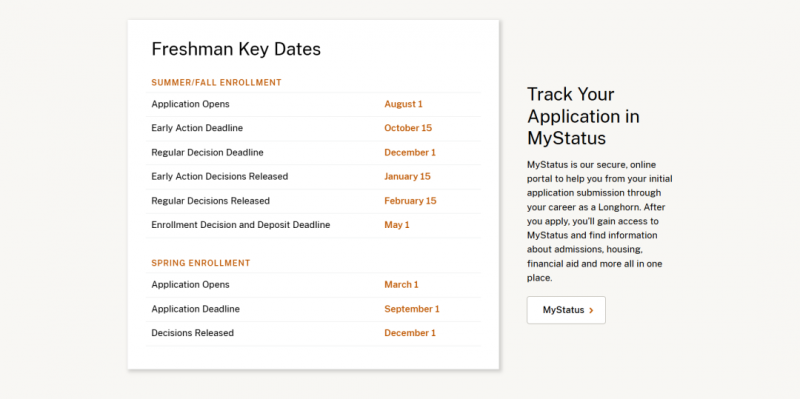Click the chevron arrow in MyStatus button

tap(591, 310)
